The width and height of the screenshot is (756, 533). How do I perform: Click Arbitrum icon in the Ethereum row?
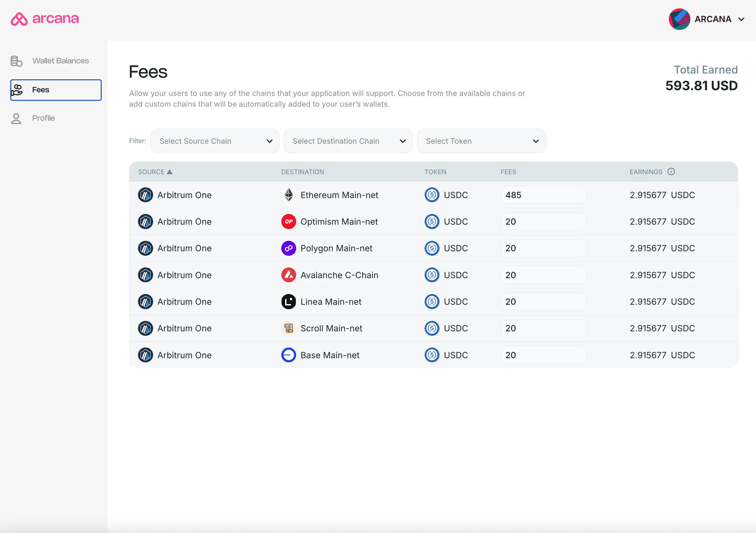[145, 195]
